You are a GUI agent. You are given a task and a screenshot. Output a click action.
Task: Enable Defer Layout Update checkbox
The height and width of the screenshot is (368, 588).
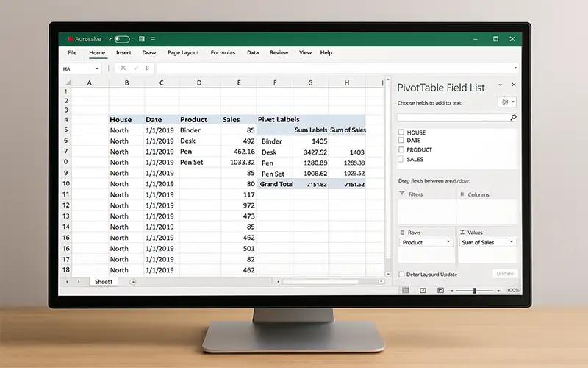pyautogui.click(x=401, y=274)
